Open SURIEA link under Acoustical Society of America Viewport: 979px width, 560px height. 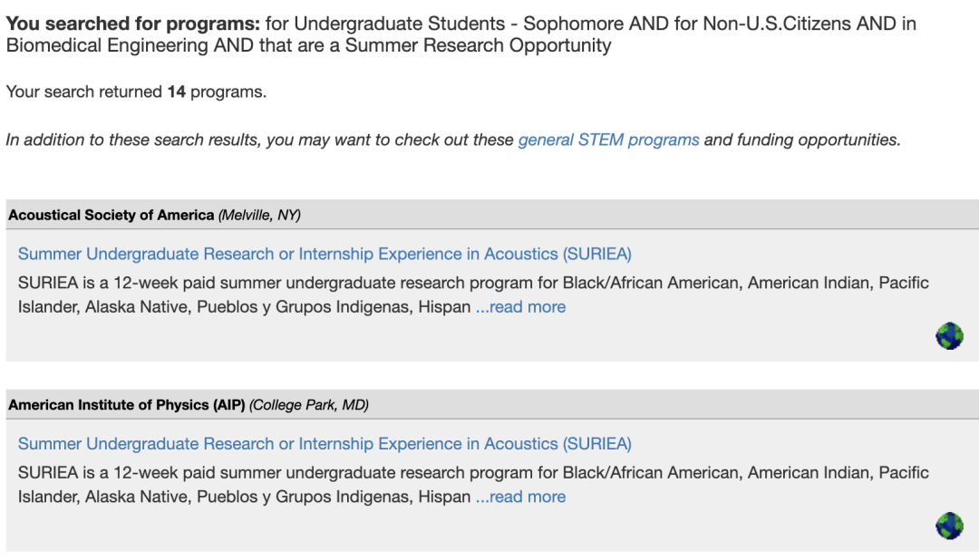pyautogui.click(x=325, y=254)
